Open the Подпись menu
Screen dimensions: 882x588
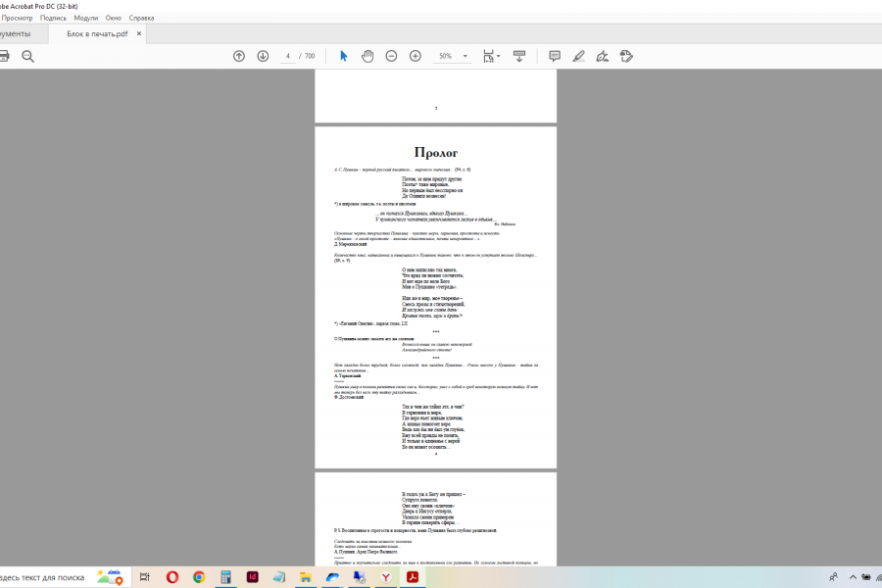54,18
